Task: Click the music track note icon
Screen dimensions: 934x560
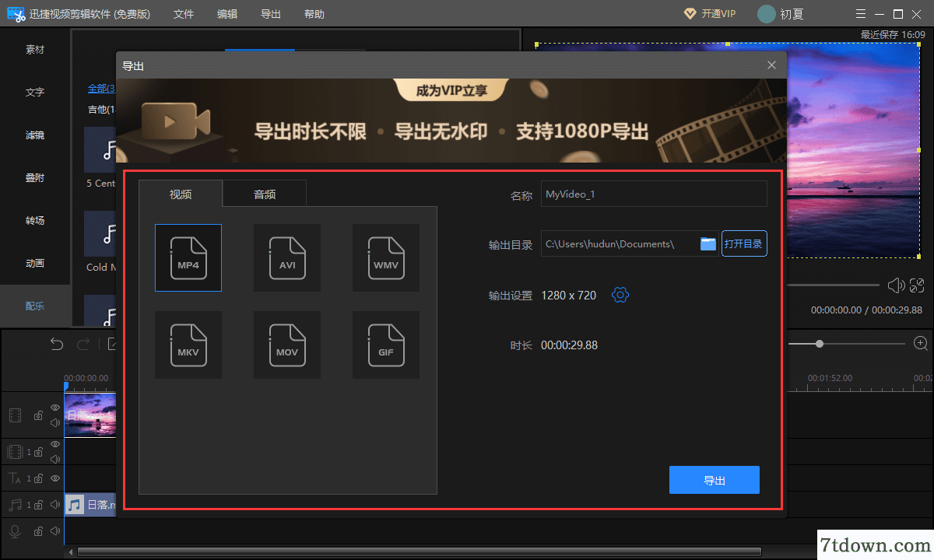Action: (x=15, y=505)
